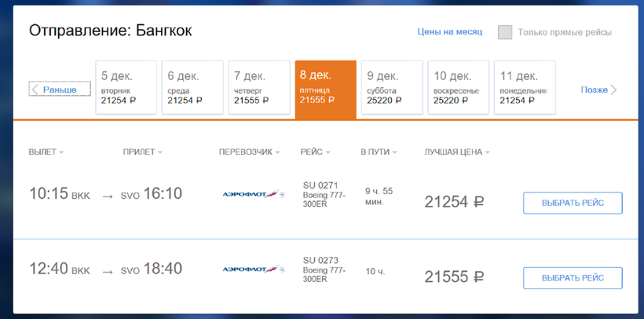Image resolution: width=644 pixels, height=319 pixels.
Task: Click the arrow between BKK and SVO 18:40
Action: coord(107,271)
